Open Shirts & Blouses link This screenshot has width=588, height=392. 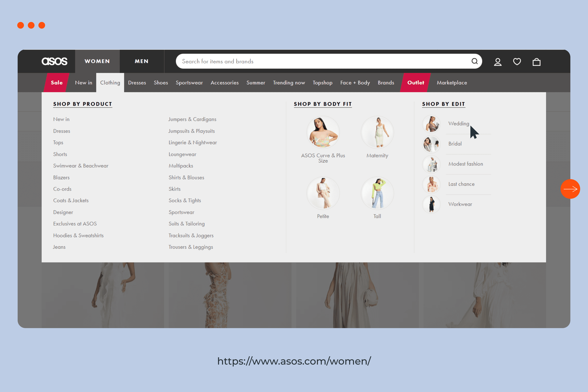(186, 178)
